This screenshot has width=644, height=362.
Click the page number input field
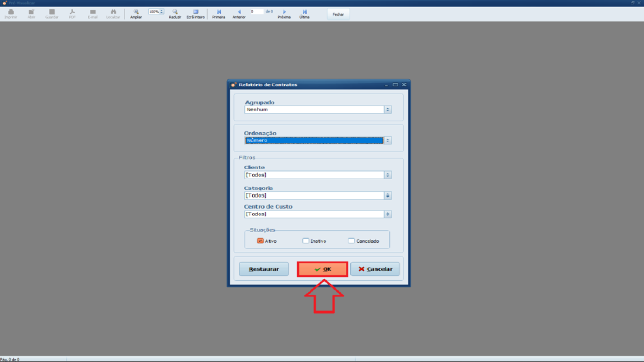pos(257,11)
